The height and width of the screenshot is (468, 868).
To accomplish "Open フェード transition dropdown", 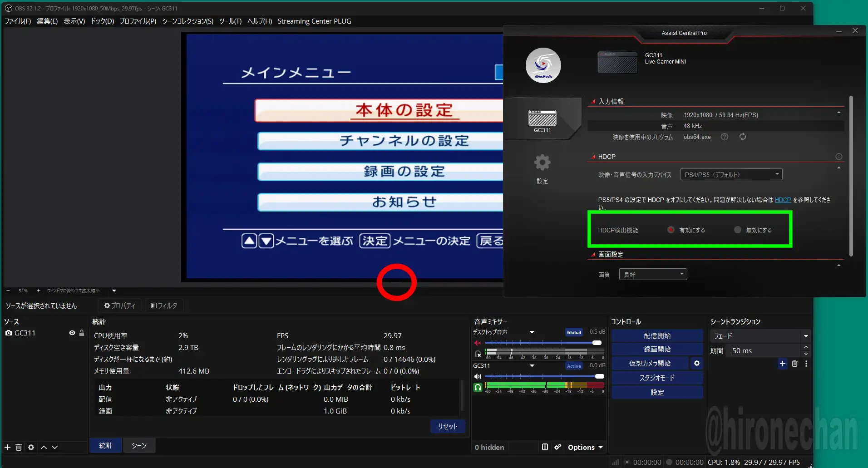I will (760, 336).
